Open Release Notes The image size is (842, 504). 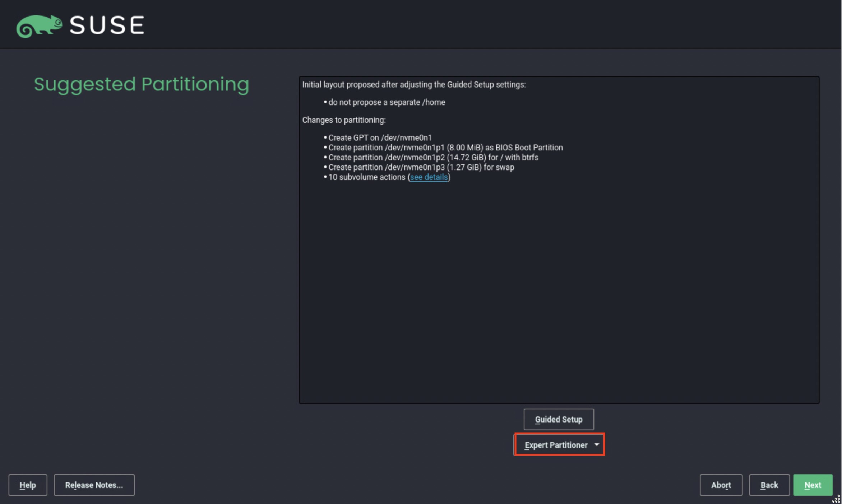(x=94, y=485)
